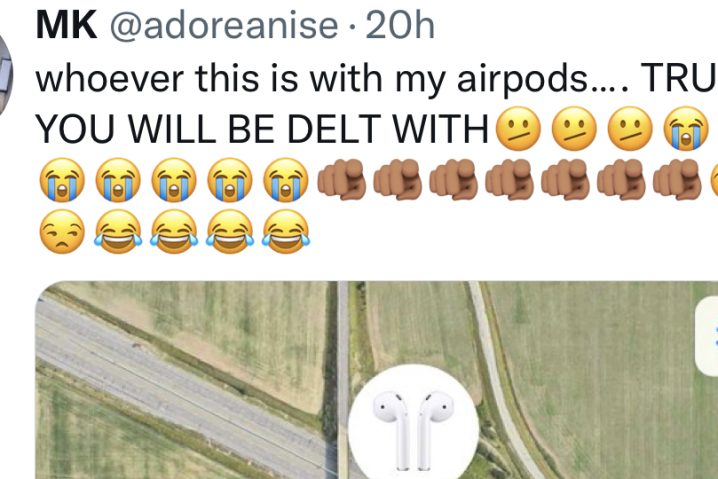Click the first confused face emoji after WITH

(x=518, y=129)
